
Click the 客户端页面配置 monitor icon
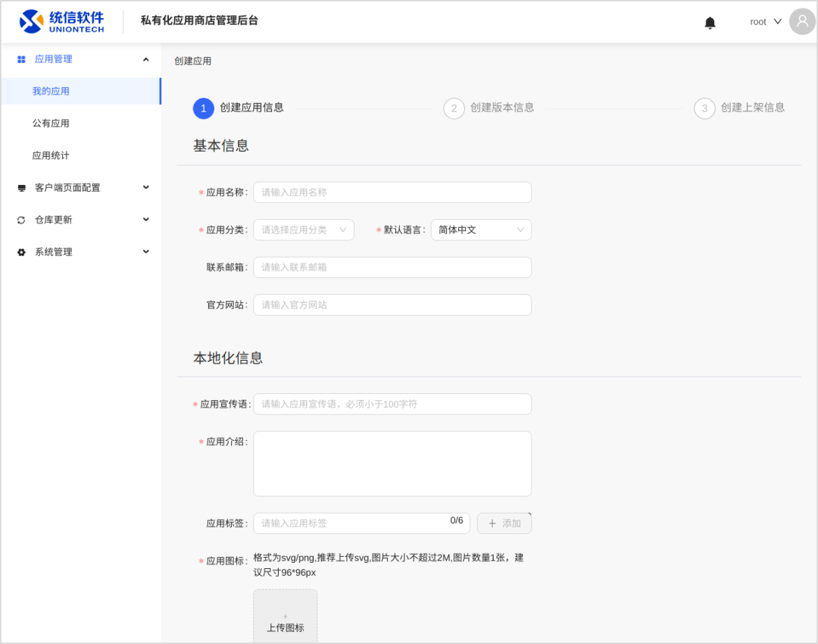coord(21,188)
